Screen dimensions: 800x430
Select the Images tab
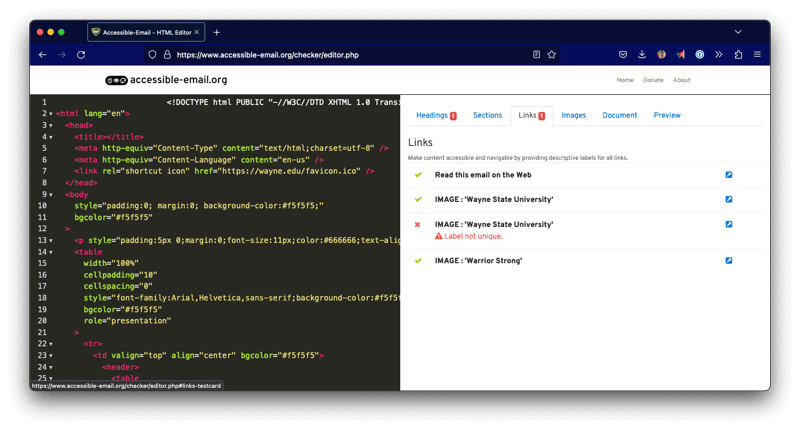(x=573, y=115)
